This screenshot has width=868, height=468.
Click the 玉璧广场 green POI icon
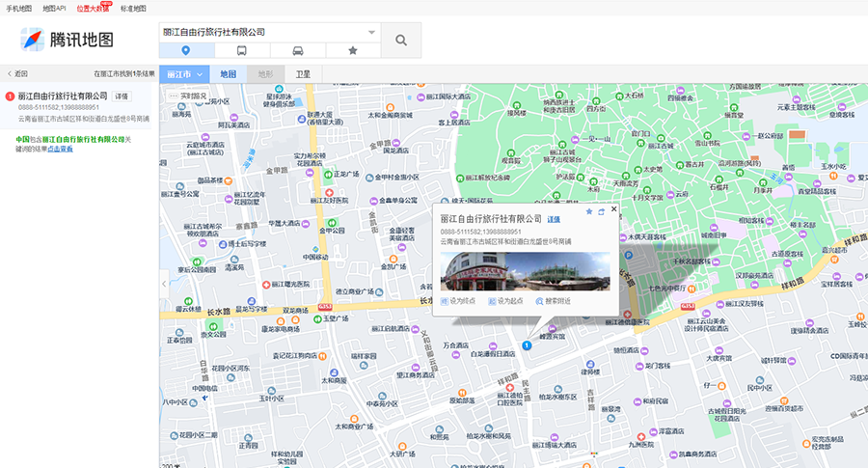pos(317,319)
